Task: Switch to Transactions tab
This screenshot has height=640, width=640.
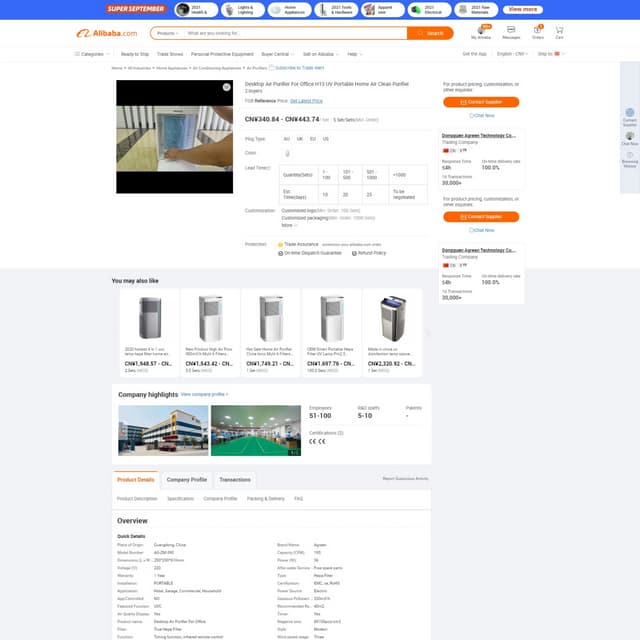Action: [235, 480]
